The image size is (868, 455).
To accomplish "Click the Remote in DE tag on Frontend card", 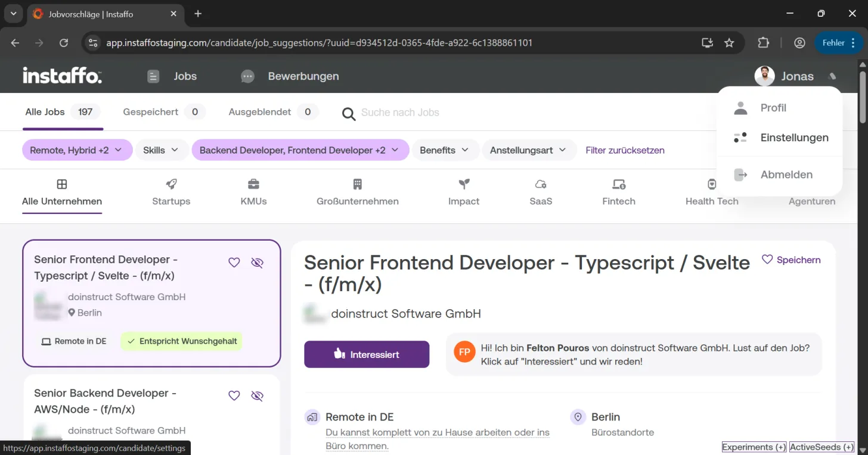I will click(x=74, y=341).
